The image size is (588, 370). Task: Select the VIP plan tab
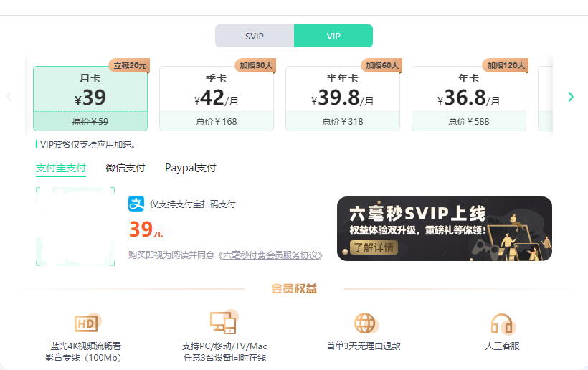coord(333,36)
